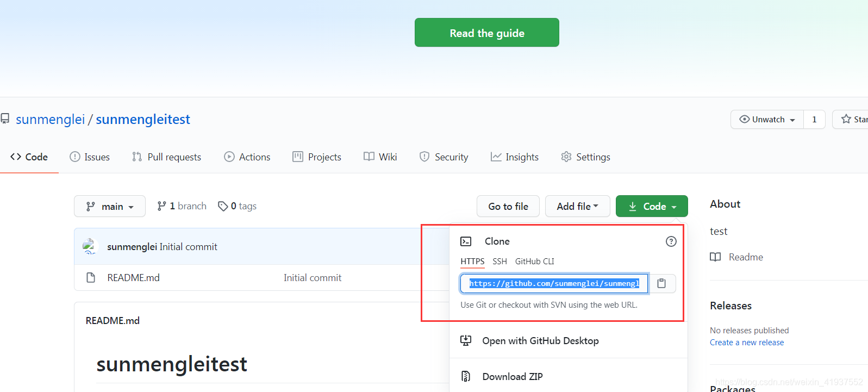This screenshot has width=868, height=392.
Task: Click the Read the guide button
Action: (x=486, y=33)
